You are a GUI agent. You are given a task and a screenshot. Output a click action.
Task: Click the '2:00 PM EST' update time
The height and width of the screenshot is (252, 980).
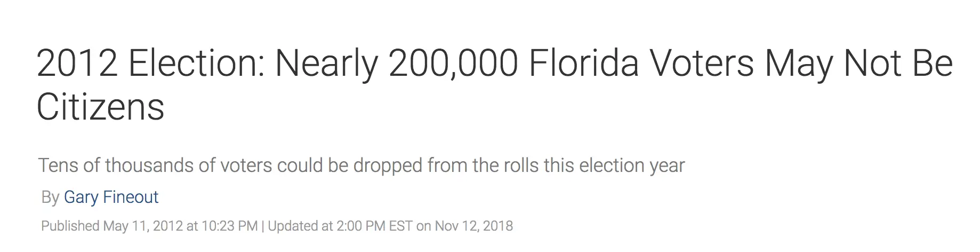click(374, 226)
